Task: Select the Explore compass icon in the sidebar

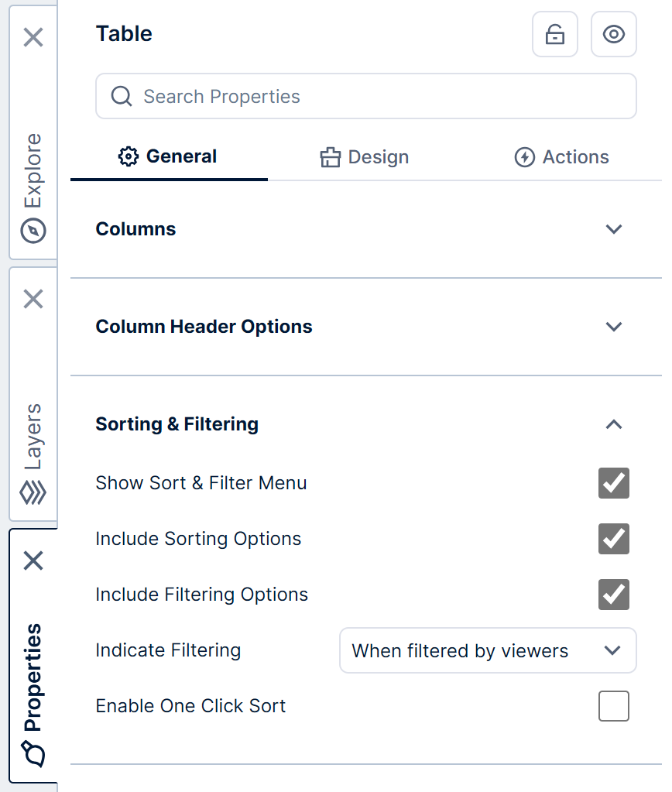Action: (x=33, y=231)
